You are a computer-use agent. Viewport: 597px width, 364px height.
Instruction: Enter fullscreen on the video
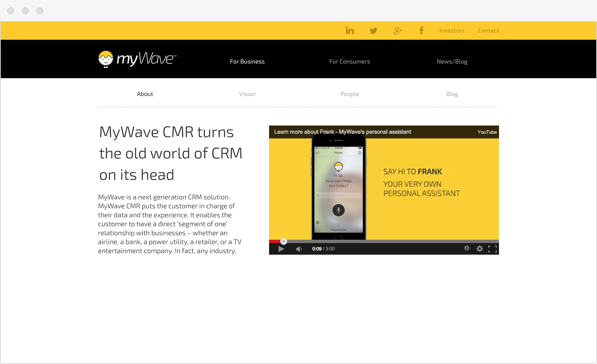(493, 249)
